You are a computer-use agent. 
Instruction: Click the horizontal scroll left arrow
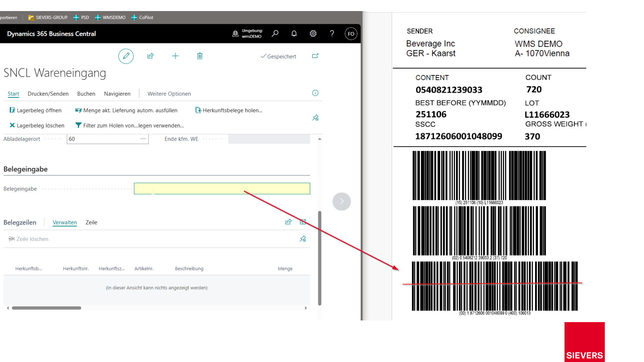click(x=8, y=308)
